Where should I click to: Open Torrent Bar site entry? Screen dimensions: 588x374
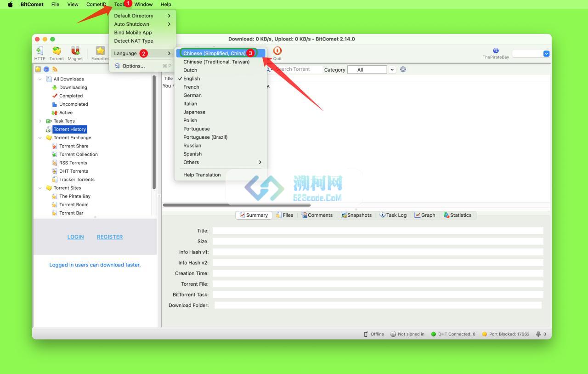(71, 213)
